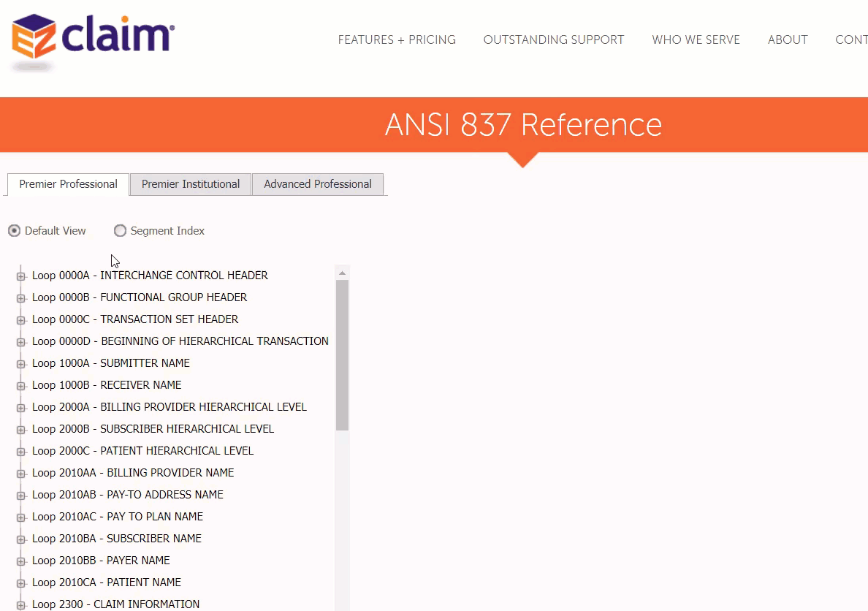Select the Segment Index radio button
The image size is (868, 611).
point(120,230)
